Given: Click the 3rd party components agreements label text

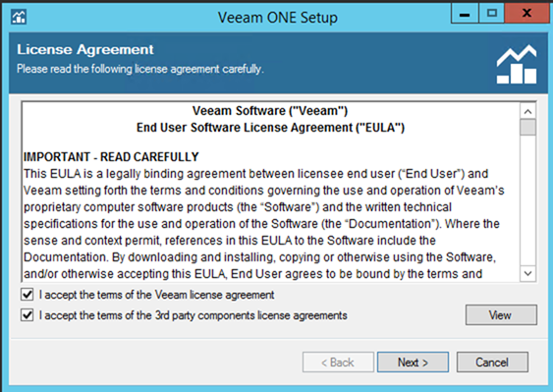Looking at the screenshot, I should click(x=193, y=315).
